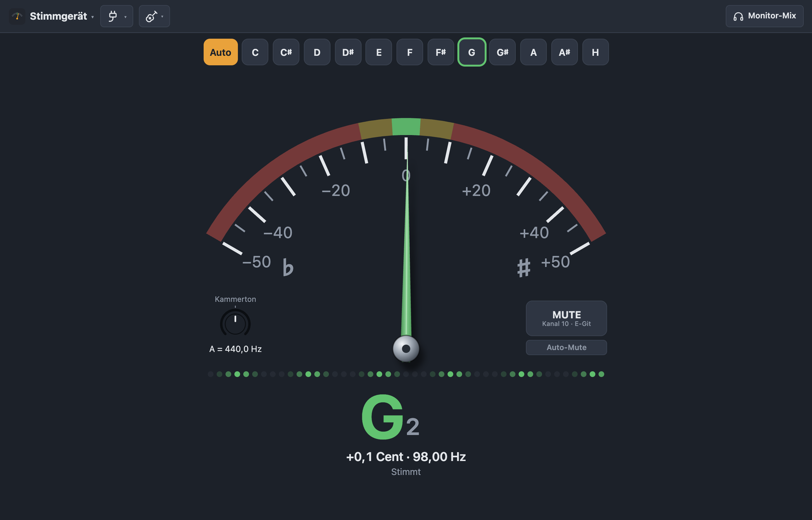Toggle Auto-Mute

point(566,348)
